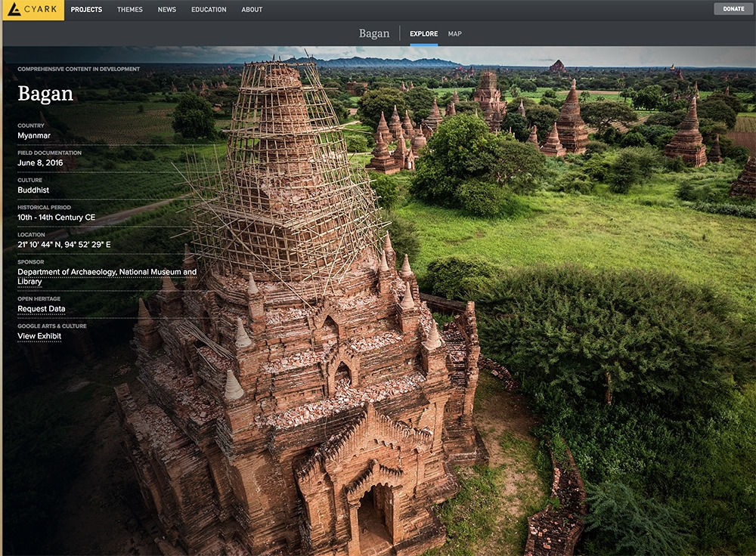Click the country value Myanmar
Viewport: 756px width, 556px height.
(34, 136)
